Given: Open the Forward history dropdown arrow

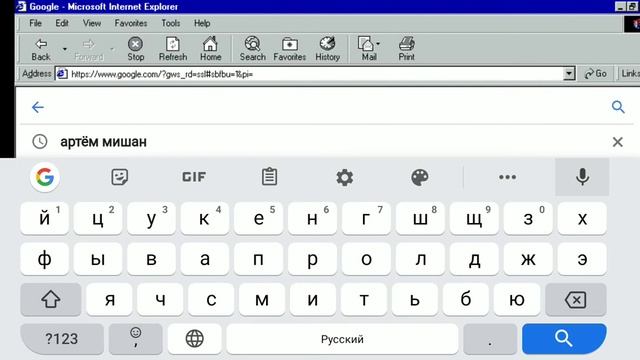Looking at the screenshot, I should [x=112, y=49].
